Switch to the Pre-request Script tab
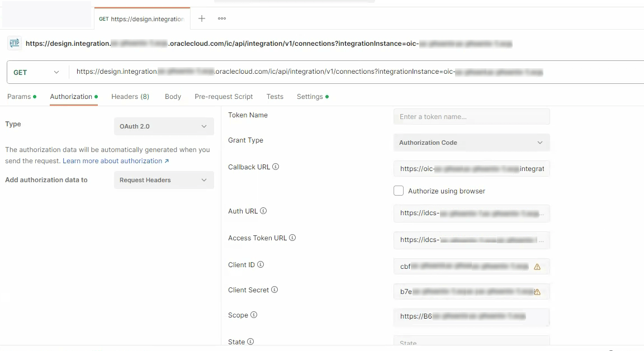 (x=223, y=96)
